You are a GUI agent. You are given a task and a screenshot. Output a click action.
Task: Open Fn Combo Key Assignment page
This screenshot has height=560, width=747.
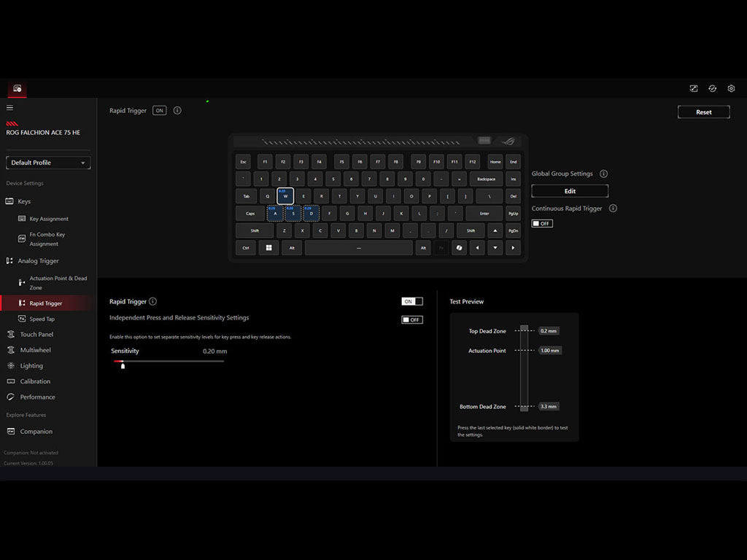(x=47, y=239)
